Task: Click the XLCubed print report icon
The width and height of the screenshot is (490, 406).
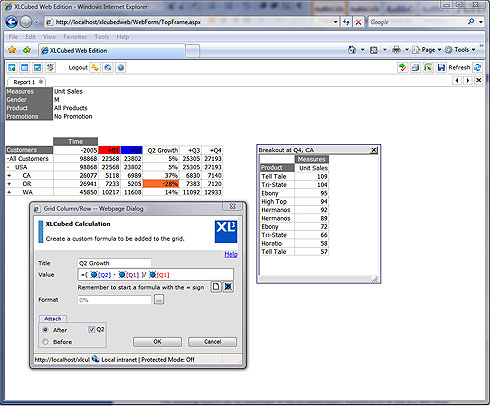Action: click(415, 67)
